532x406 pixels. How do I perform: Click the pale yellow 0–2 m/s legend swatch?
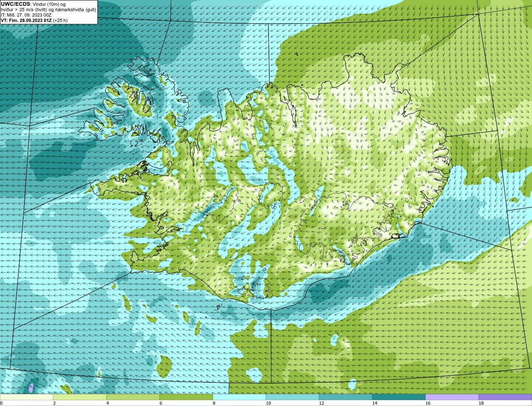point(27,397)
